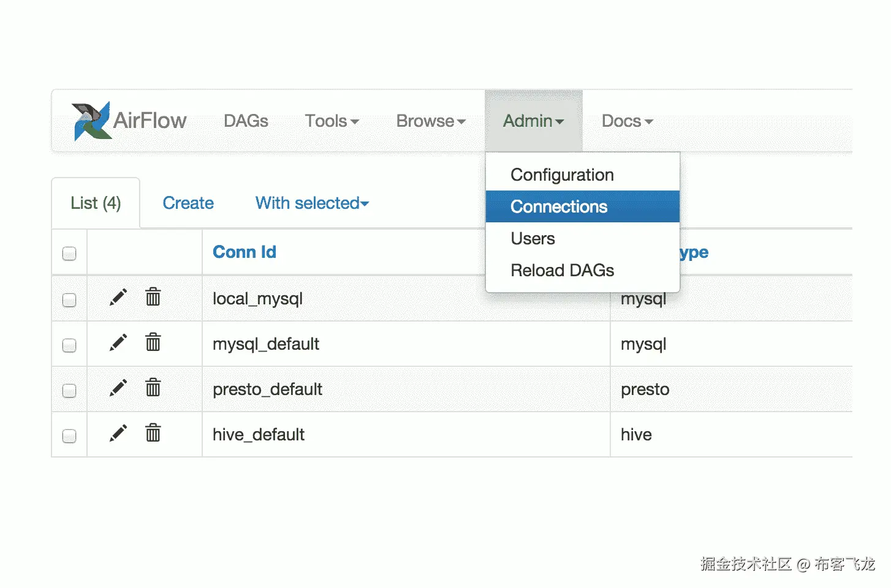
Task: Toggle the select-all header checkbox
Action: pyautogui.click(x=69, y=254)
